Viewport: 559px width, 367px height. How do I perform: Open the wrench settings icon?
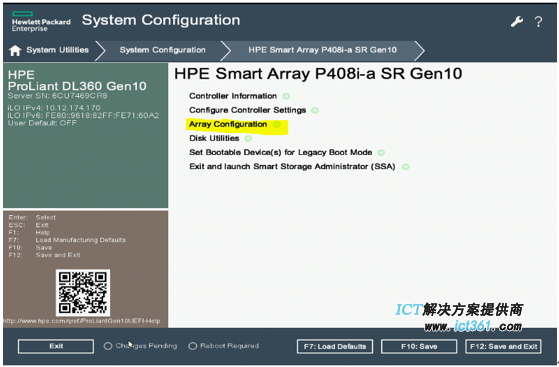tap(517, 21)
